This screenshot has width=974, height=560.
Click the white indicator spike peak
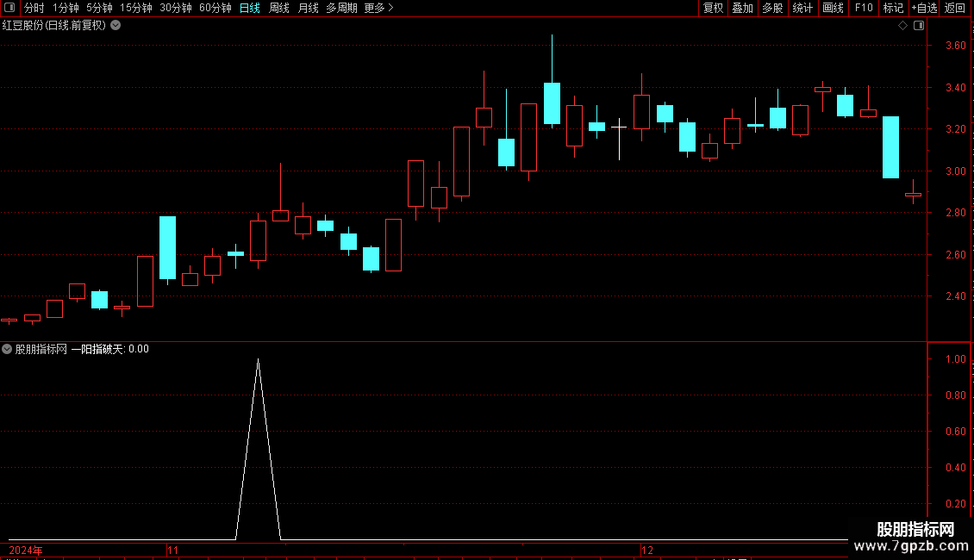(258, 360)
